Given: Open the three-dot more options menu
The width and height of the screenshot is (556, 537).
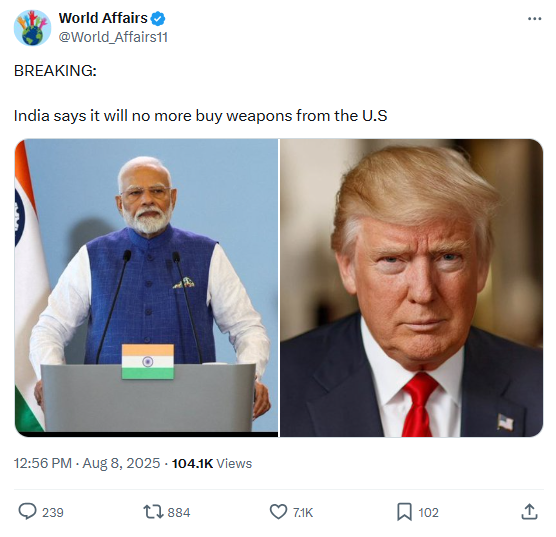Looking at the screenshot, I should (x=534, y=18).
